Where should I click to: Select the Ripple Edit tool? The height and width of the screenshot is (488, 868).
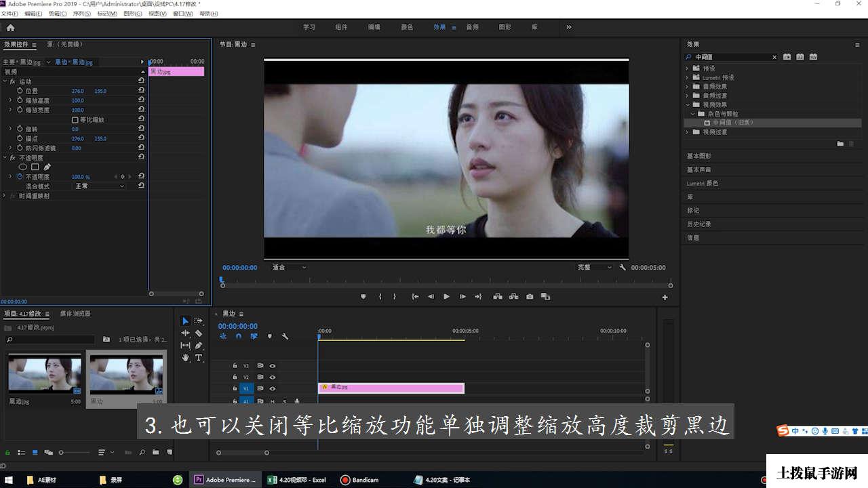186,333
